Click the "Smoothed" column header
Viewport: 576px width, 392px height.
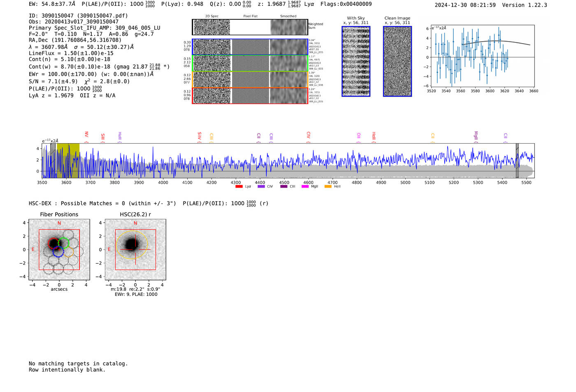(x=288, y=16)
